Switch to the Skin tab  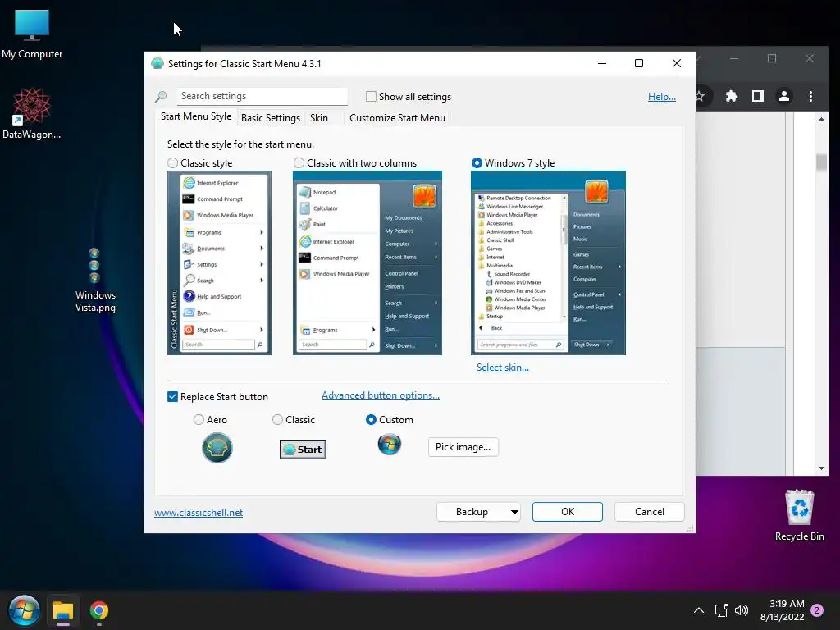(319, 118)
